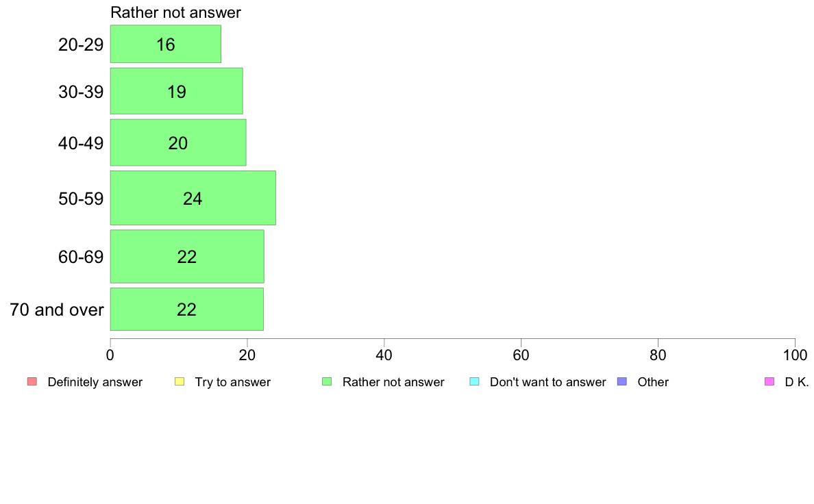The image size is (814, 504).
Task: Click the green Rather not answer swatch
Action: click(x=327, y=381)
